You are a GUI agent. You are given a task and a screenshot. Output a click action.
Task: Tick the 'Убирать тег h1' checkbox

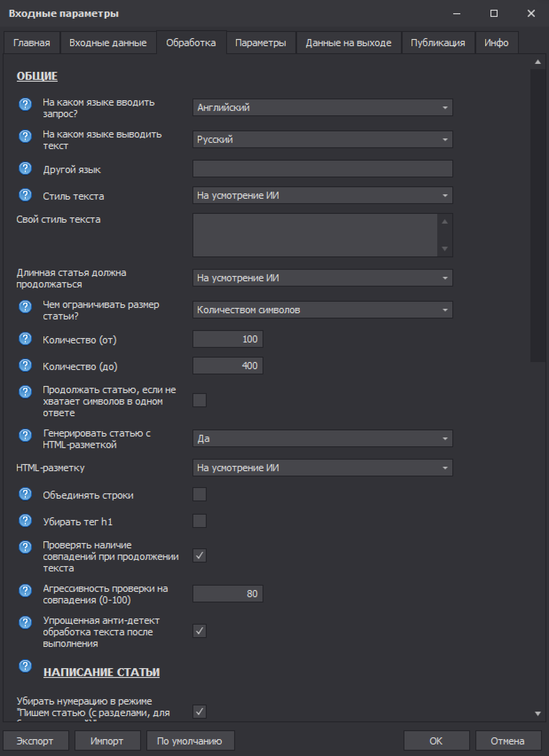200,521
